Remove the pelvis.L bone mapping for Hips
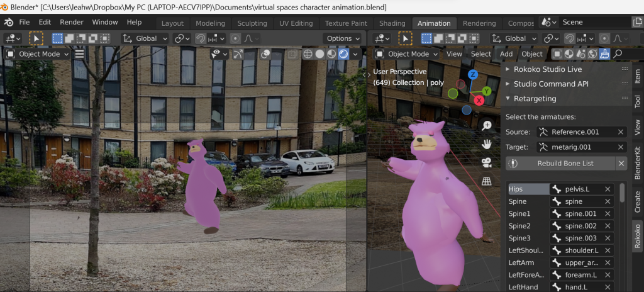 [x=608, y=189]
